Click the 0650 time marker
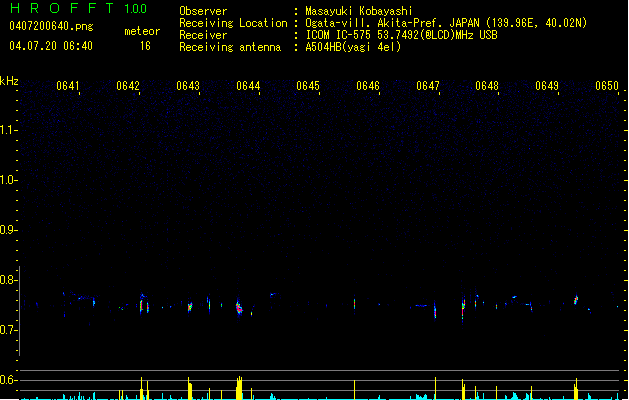This screenshot has height=400, width=629. point(607,86)
